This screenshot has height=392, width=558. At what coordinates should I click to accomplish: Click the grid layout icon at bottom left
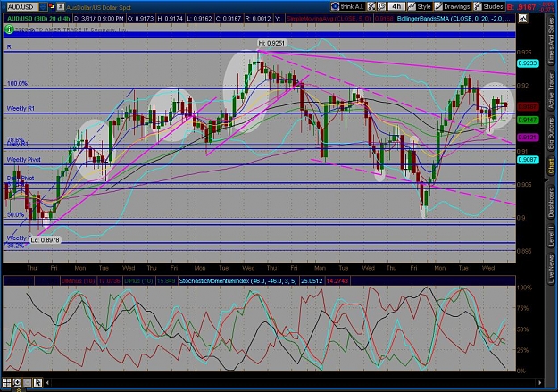tap(7, 382)
